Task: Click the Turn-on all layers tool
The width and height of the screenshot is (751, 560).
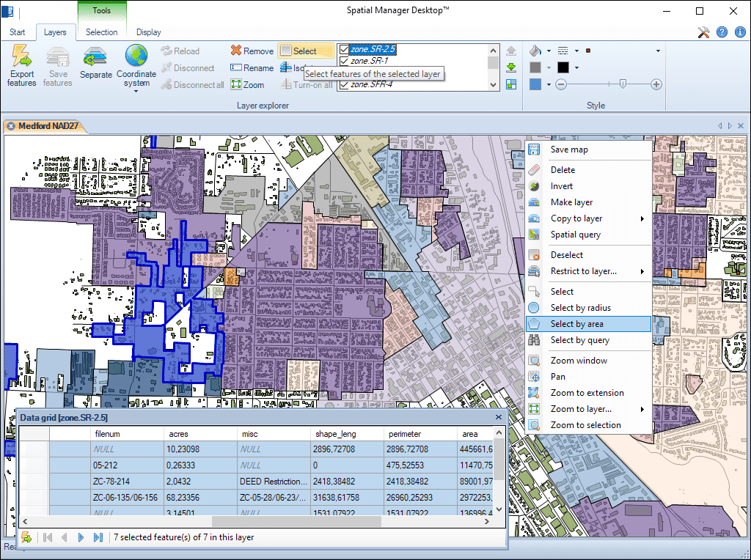Action: [x=307, y=85]
